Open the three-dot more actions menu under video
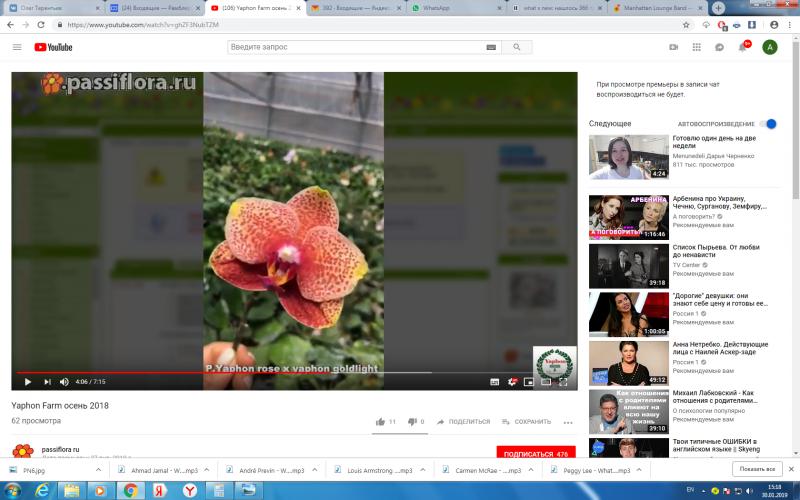The width and height of the screenshot is (800, 500). 568,422
